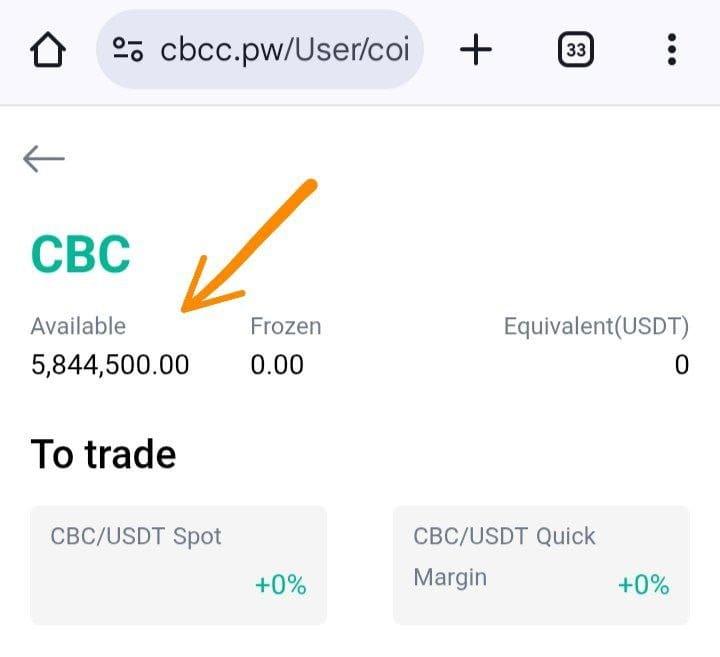
Task: Open the CBC/USDT Spot trade card
Action: tap(178, 564)
